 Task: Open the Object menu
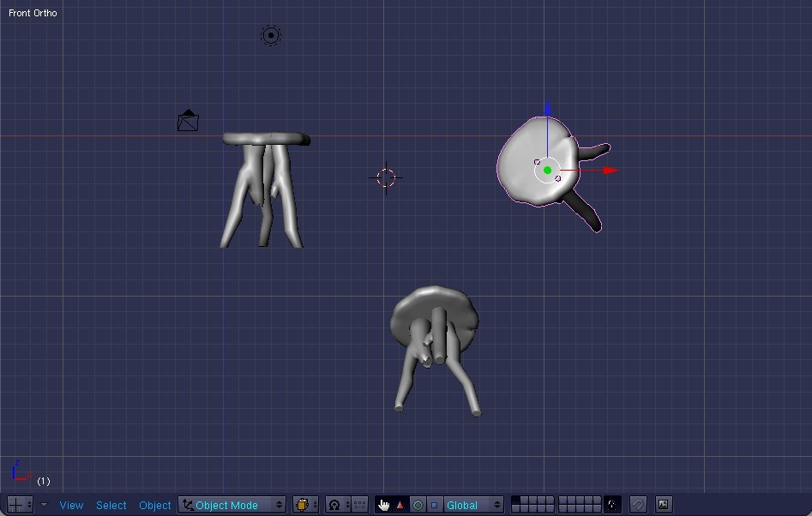[154, 505]
